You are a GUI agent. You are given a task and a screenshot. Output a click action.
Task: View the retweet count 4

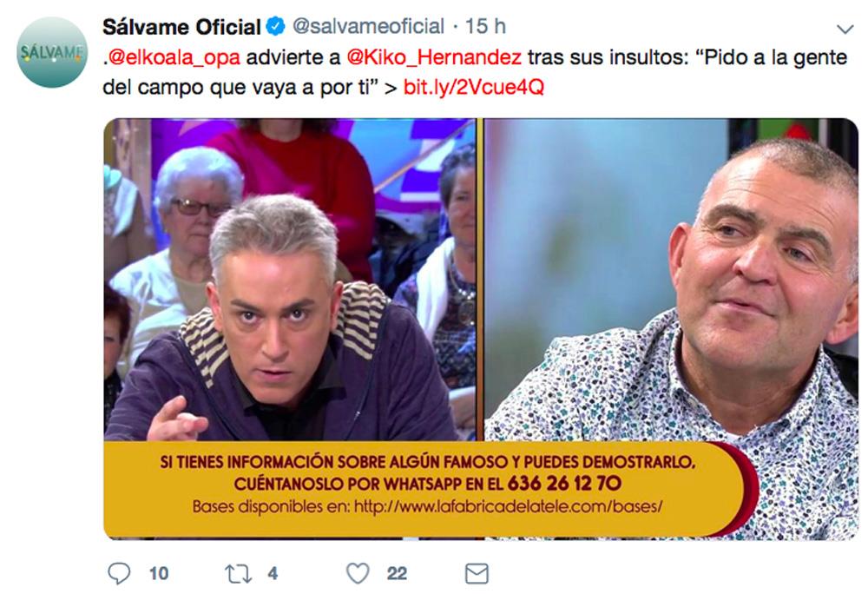tap(273, 573)
